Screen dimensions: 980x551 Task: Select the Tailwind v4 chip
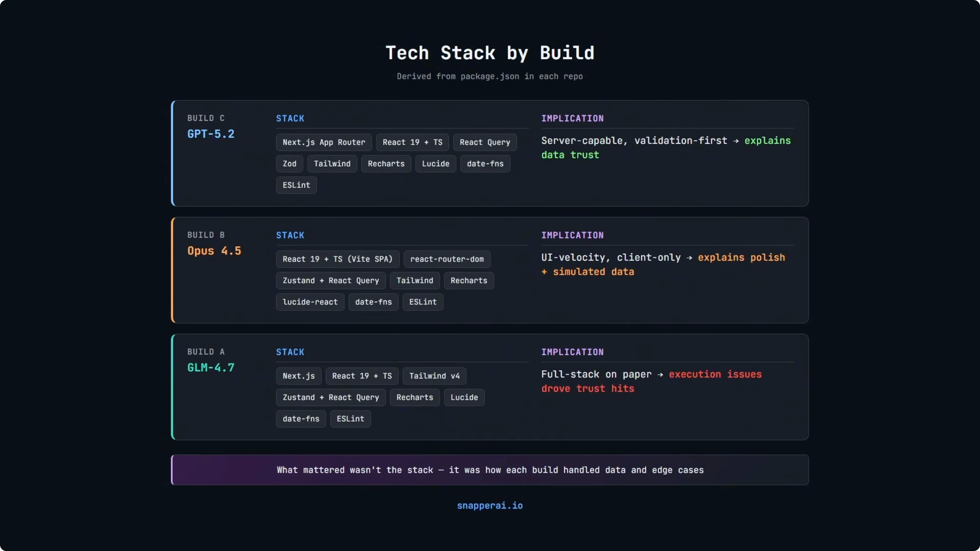pyautogui.click(x=434, y=376)
